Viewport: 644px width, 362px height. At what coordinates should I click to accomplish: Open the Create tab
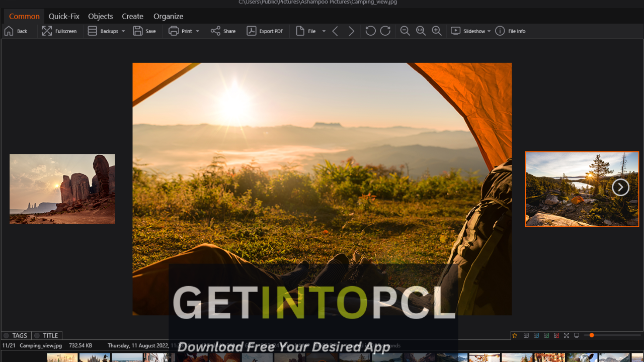tap(132, 16)
